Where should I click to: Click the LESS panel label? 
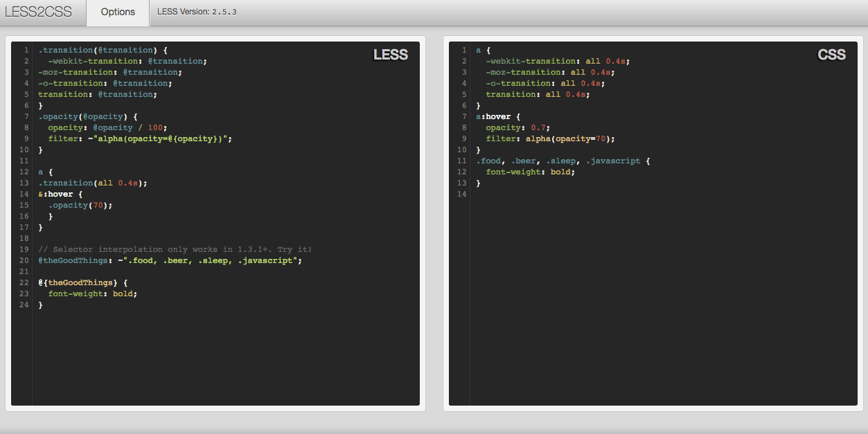(391, 55)
